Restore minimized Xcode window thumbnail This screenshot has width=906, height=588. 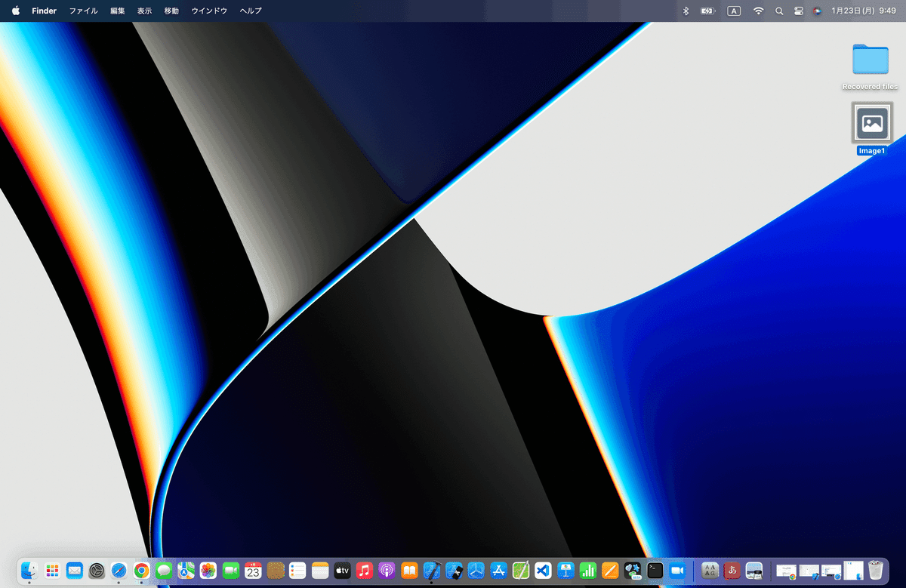point(809,571)
